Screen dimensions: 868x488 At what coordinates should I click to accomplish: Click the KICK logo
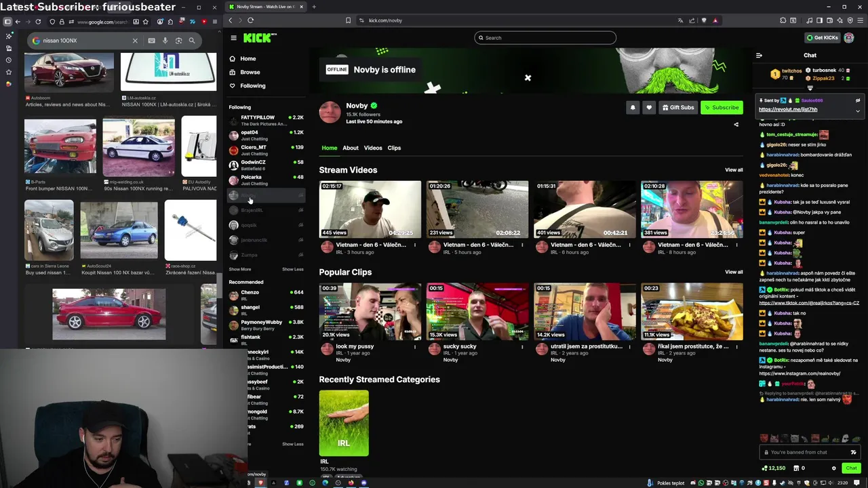click(x=260, y=38)
